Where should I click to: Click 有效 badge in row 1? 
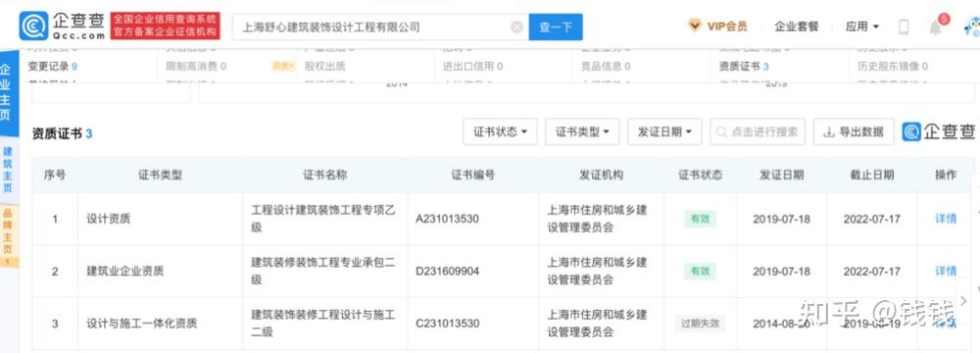pyautogui.click(x=700, y=219)
